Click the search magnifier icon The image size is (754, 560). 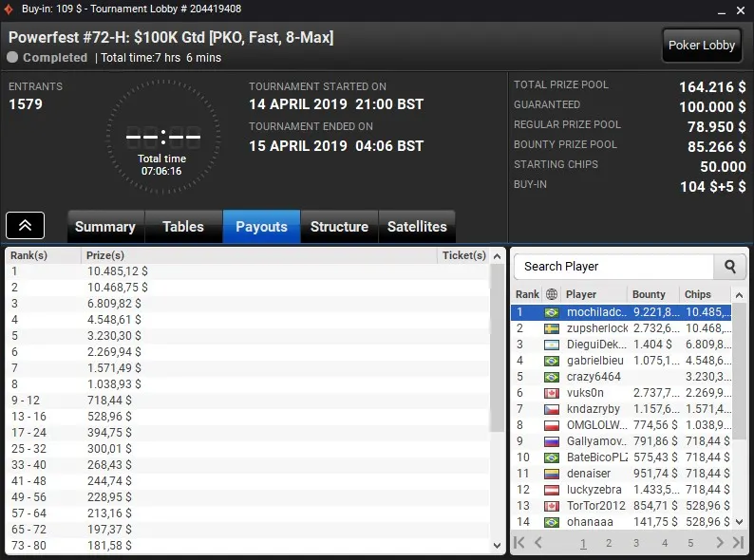click(729, 267)
